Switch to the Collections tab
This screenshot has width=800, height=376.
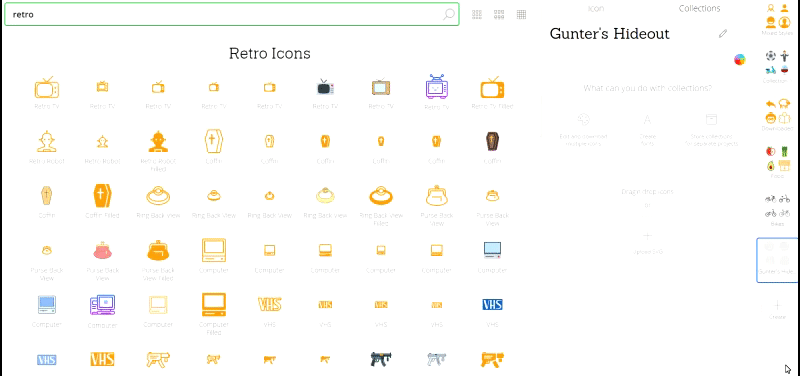tap(699, 8)
